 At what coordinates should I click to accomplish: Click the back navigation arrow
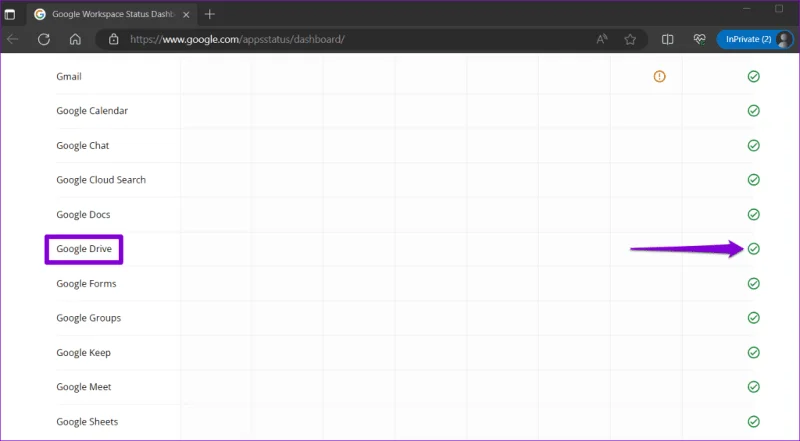click(x=13, y=39)
